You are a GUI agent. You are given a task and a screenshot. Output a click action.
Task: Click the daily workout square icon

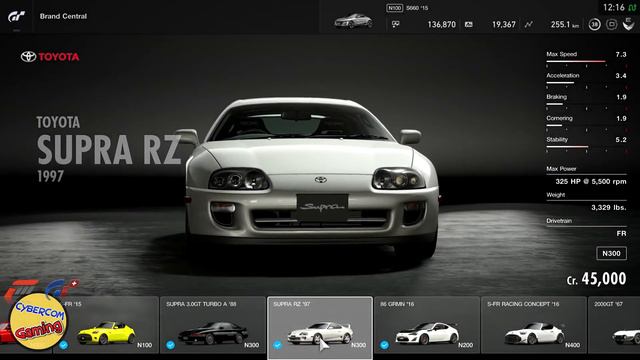tap(611, 24)
